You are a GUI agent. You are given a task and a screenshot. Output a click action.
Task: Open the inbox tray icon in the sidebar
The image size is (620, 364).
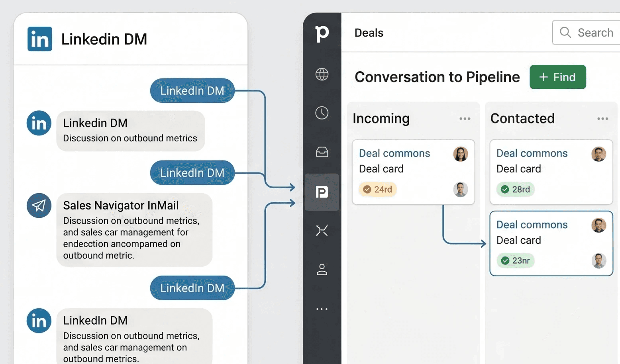[x=322, y=152]
